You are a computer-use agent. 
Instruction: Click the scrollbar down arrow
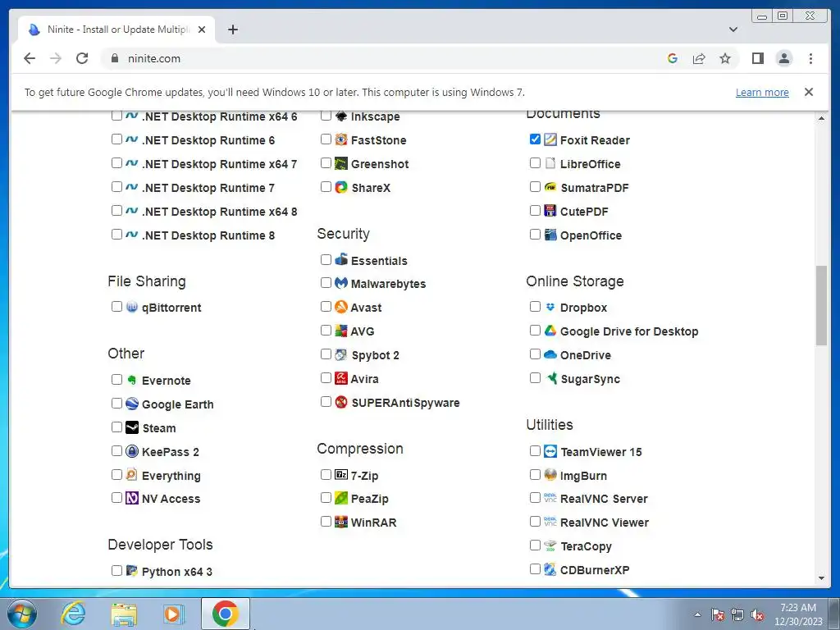click(821, 578)
